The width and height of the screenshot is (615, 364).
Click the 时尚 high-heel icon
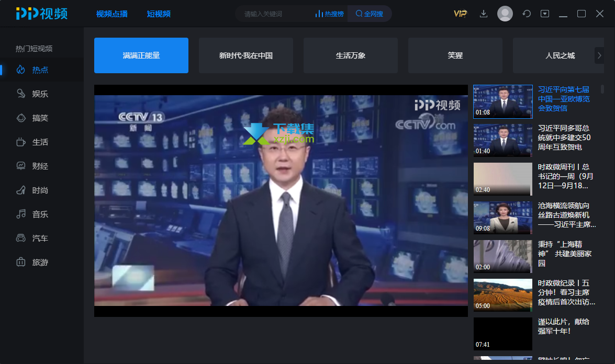21,190
